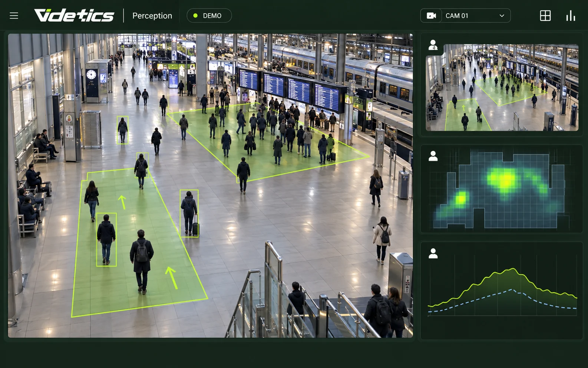The height and width of the screenshot is (368, 588).
Task: Switch to grid layout view
Action: click(545, 16)
